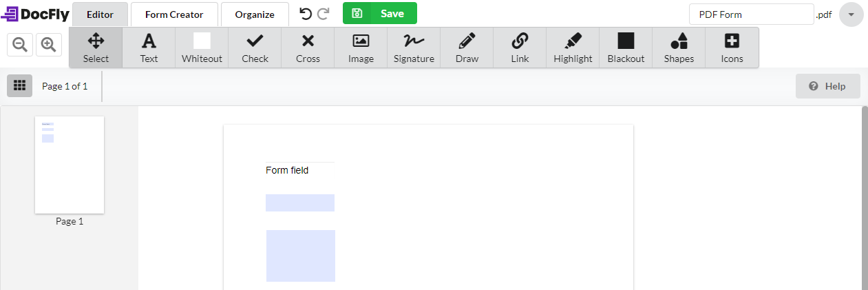Screen dimensions: 868x290
Task: Select the Text tool
Action: (x=149, y=48)
